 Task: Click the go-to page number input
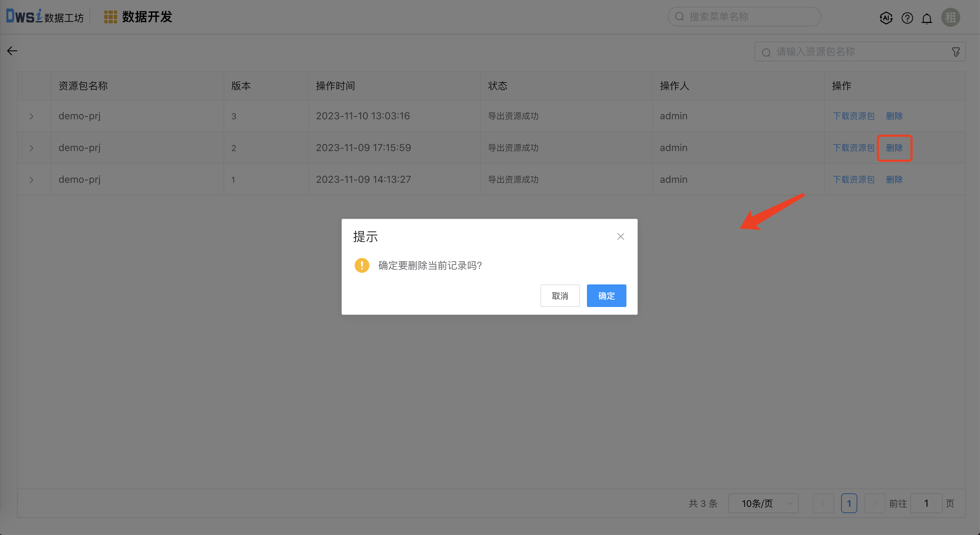(x=926, y=503)
